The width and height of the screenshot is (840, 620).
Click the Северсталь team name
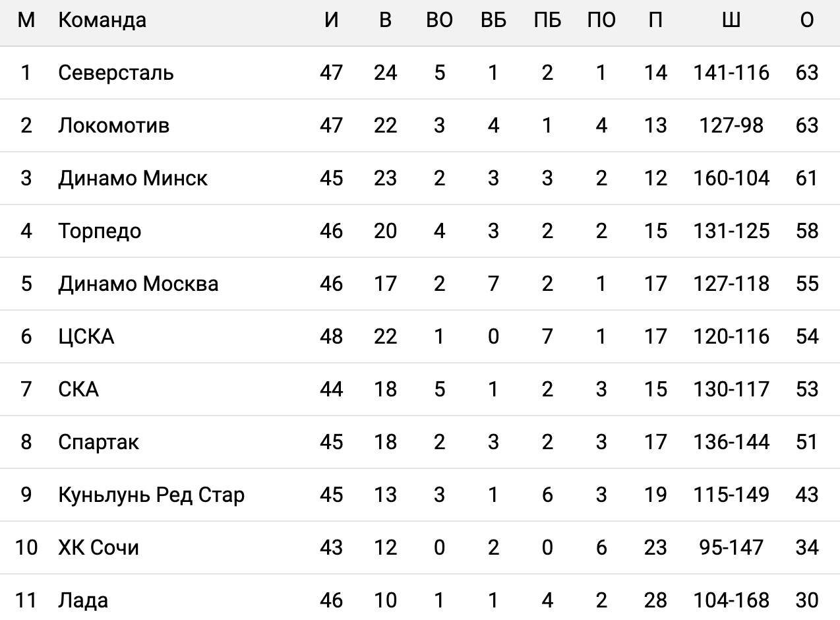click(x=115, y=73)
